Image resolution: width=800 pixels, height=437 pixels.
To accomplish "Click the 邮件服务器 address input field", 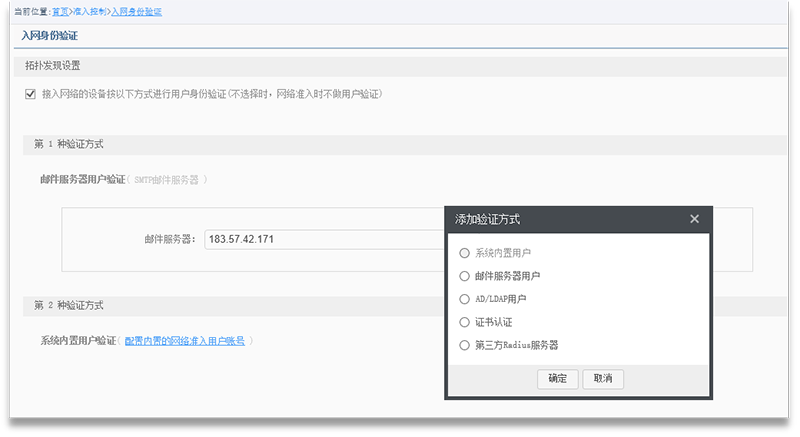I will click(322, 240).
